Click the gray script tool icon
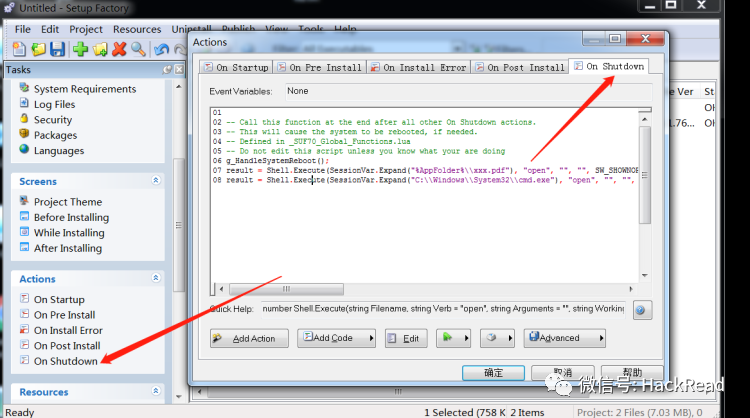This screenshot has height=418, width=750. click(492, 338)
